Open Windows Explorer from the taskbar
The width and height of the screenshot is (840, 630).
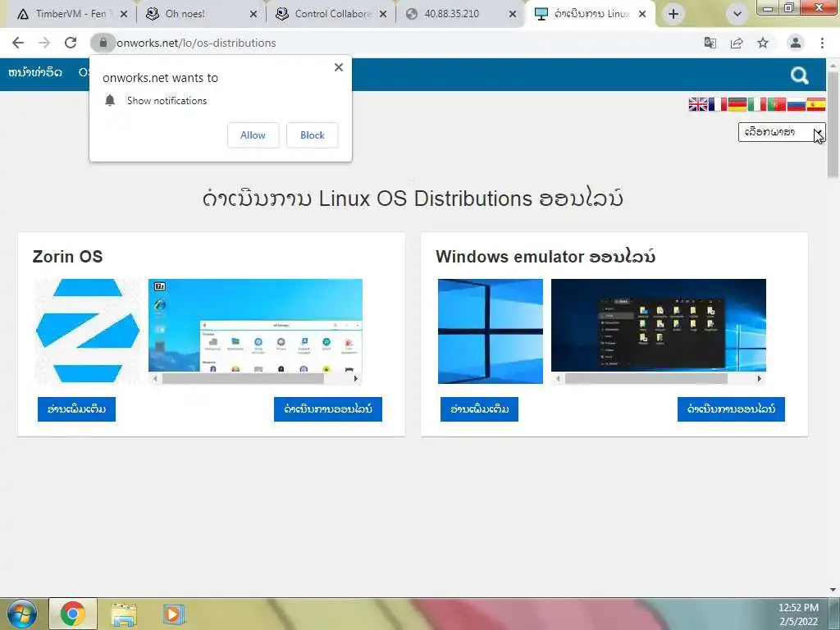[124, 614]
